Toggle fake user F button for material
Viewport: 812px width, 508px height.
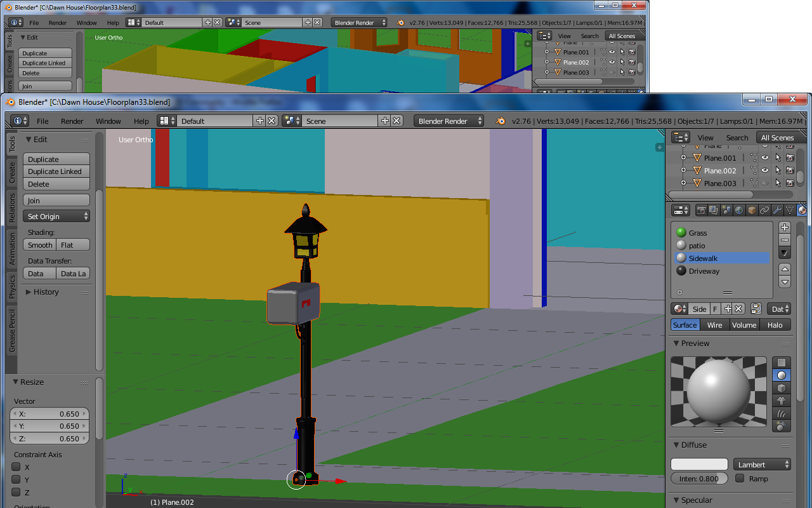tap(715, 309)
